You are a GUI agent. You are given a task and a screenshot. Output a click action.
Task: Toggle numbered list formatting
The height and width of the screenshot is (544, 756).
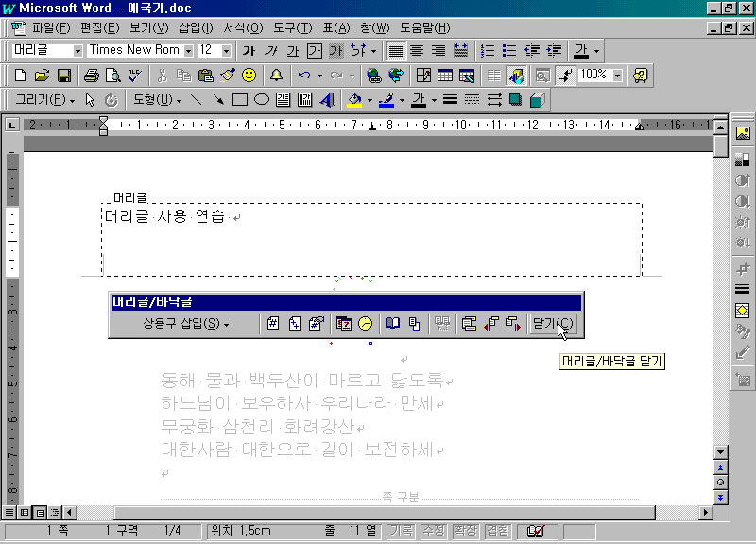pos(488,51)
